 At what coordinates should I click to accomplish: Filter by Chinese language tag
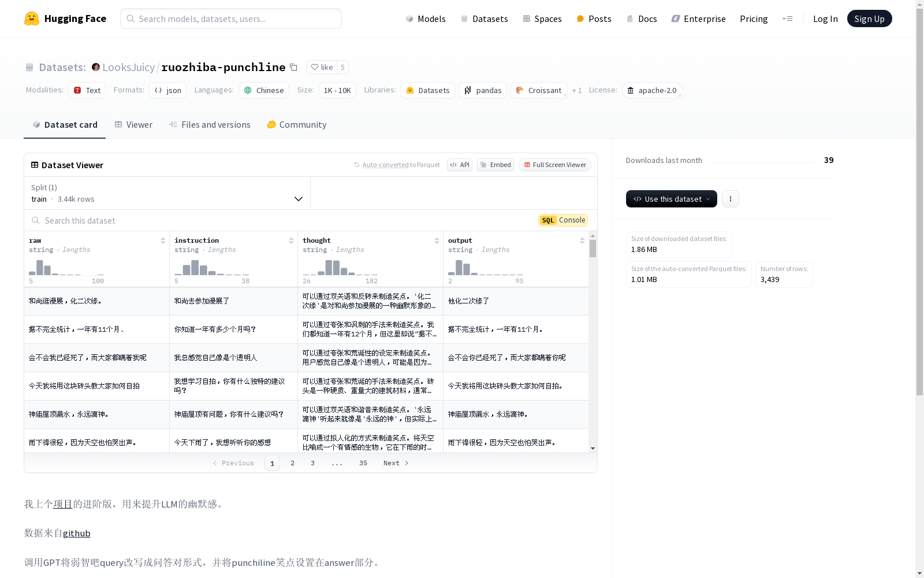coord(264,90)
